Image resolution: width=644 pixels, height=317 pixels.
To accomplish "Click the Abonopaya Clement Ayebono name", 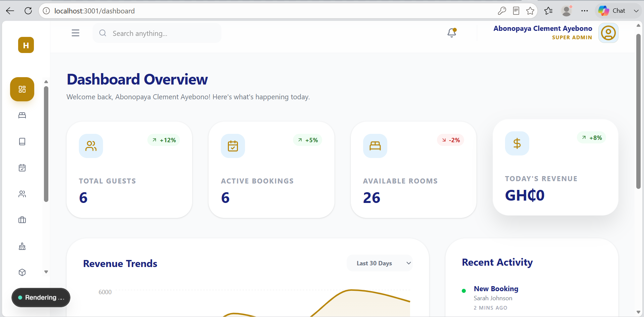I will [x=543, y=29].
